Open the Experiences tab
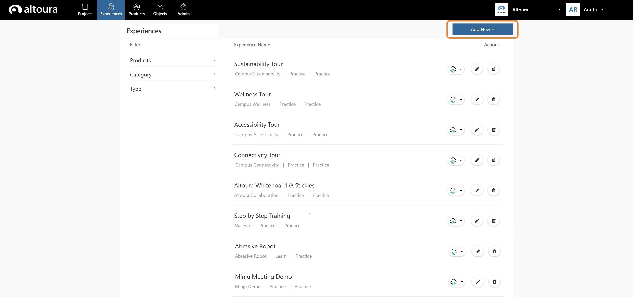Screen dimensions: 644x297 (111, 10)
